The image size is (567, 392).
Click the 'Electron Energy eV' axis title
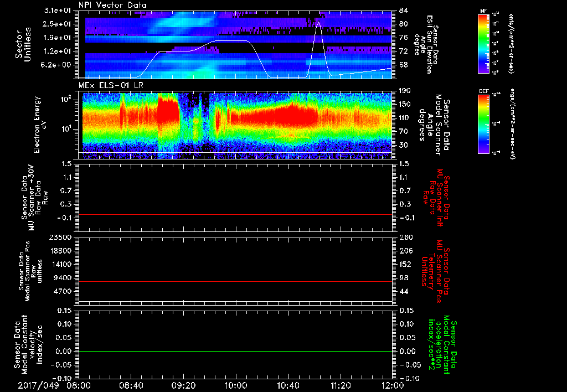point(41,125)
